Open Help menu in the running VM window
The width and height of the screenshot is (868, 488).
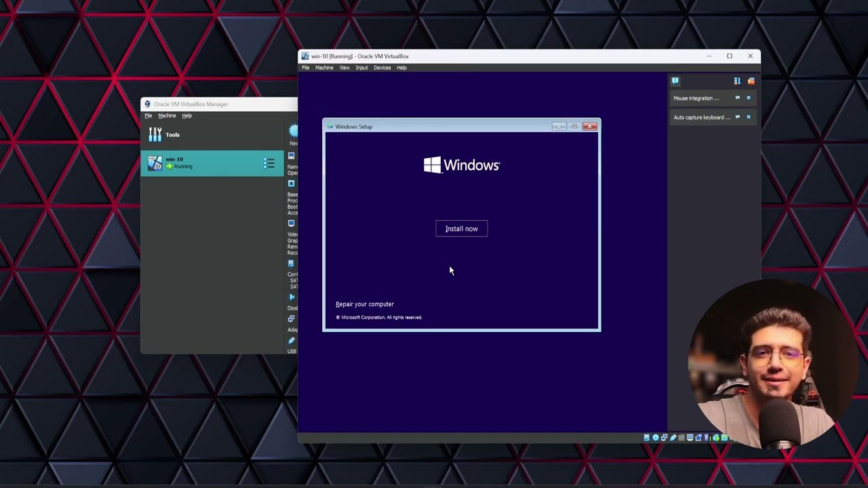[401, 68]
